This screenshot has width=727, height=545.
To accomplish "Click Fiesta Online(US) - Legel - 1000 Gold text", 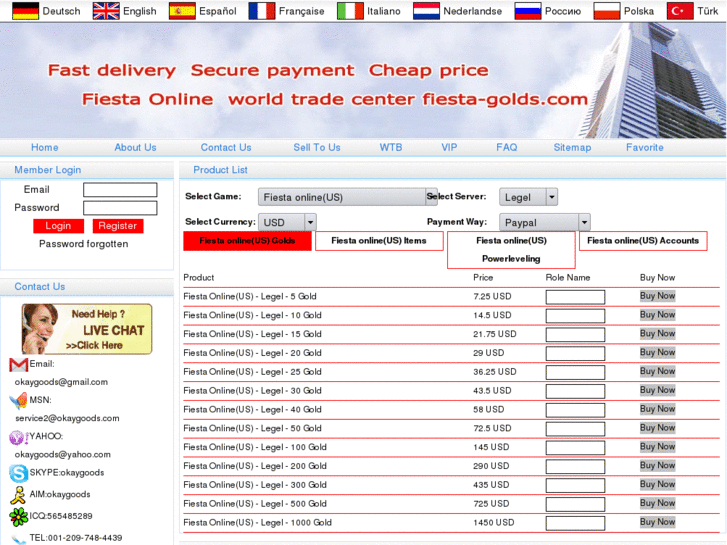I will (257, 523).
